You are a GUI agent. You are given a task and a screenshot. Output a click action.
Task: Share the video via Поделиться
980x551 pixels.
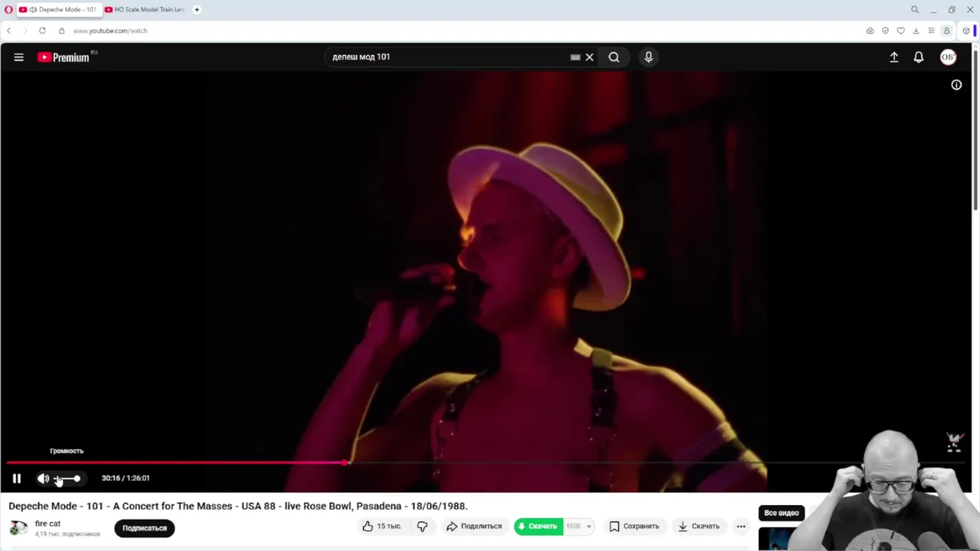[x=474, y=526]
